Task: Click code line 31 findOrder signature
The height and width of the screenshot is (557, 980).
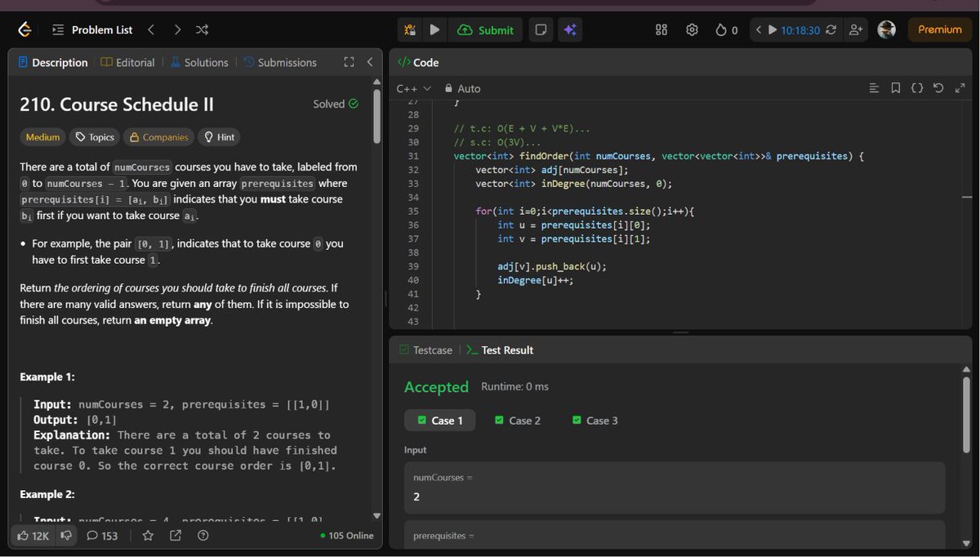Action: (x=658, y=156)
